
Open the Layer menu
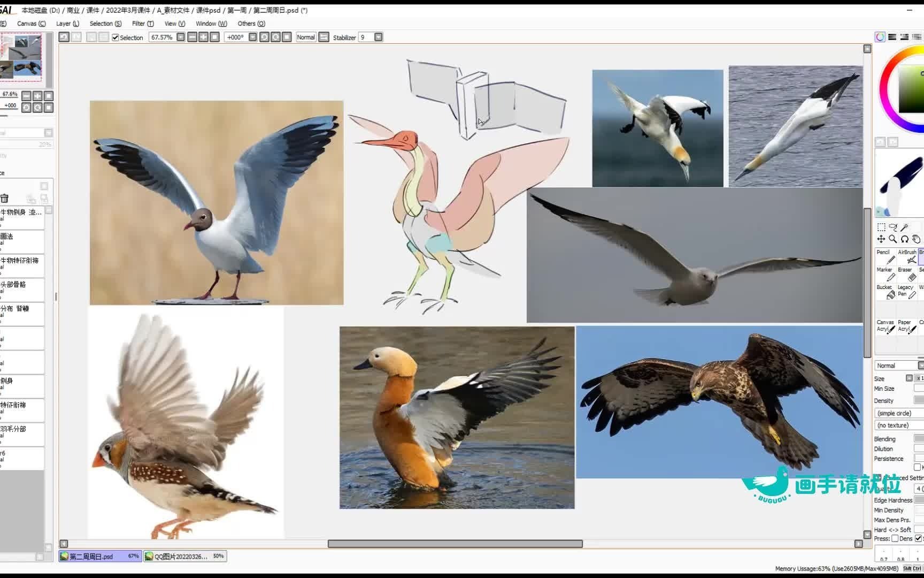pyautogui.click(x=67, y=24)
